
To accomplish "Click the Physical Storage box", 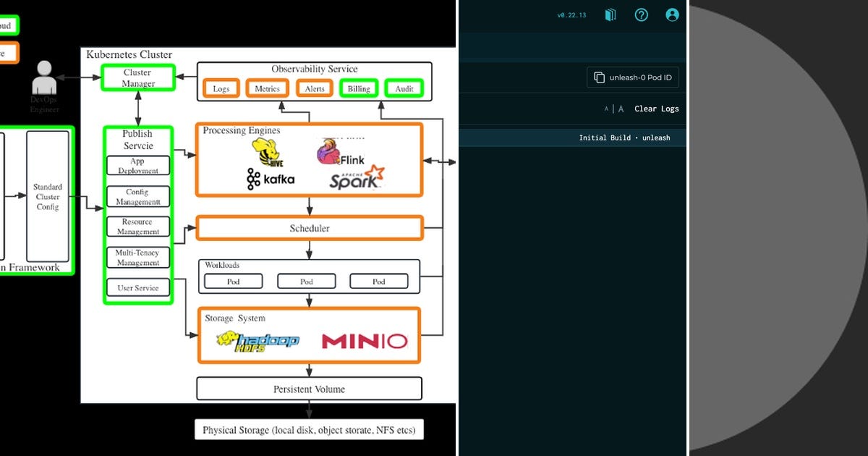I will [x=309, y=430].
